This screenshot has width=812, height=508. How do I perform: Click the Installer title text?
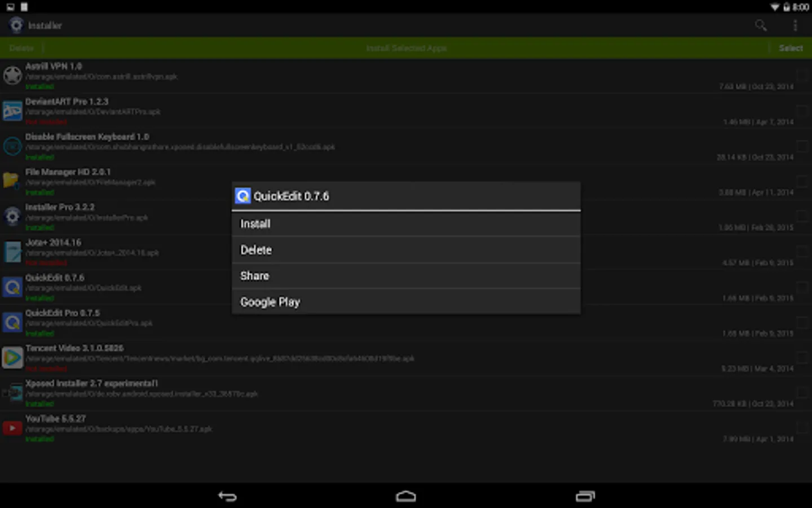[45, 25]
